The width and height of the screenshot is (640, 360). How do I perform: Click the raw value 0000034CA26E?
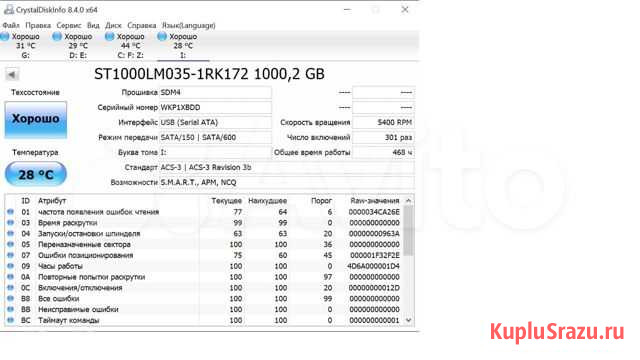click(x=374, y=212)
